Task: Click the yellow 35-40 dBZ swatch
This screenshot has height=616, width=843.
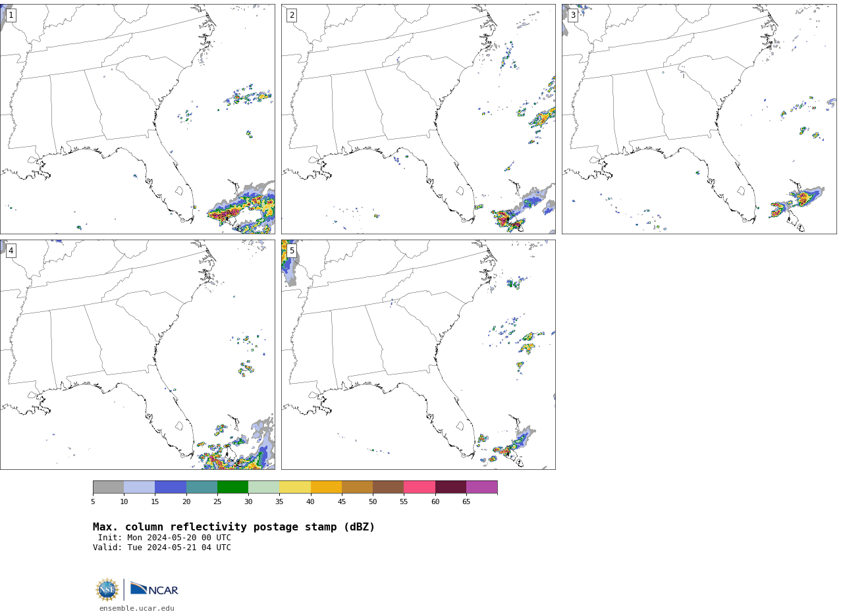Action: click(295, 487)
